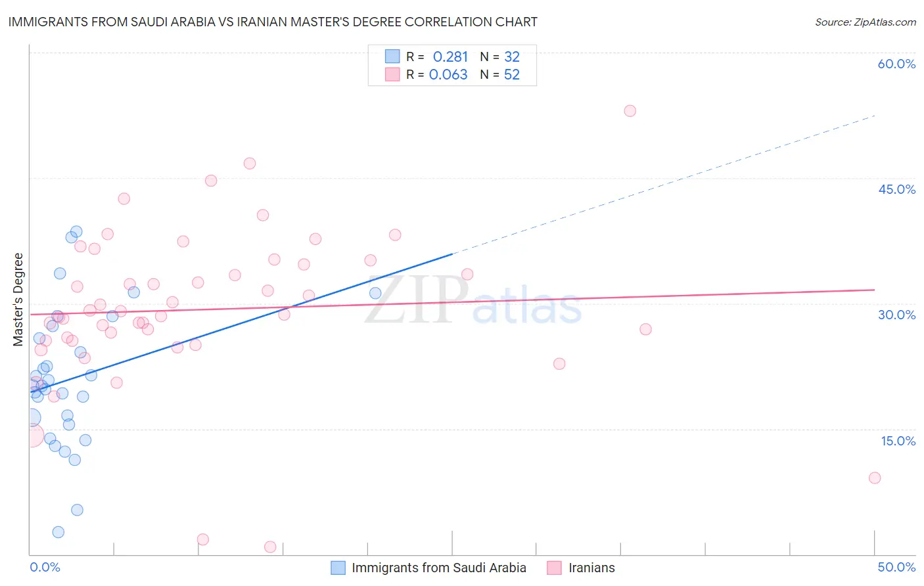Screen dimensions: 924x586
Task: Select the Iranians legend label
Action: (x=591, y=568)
